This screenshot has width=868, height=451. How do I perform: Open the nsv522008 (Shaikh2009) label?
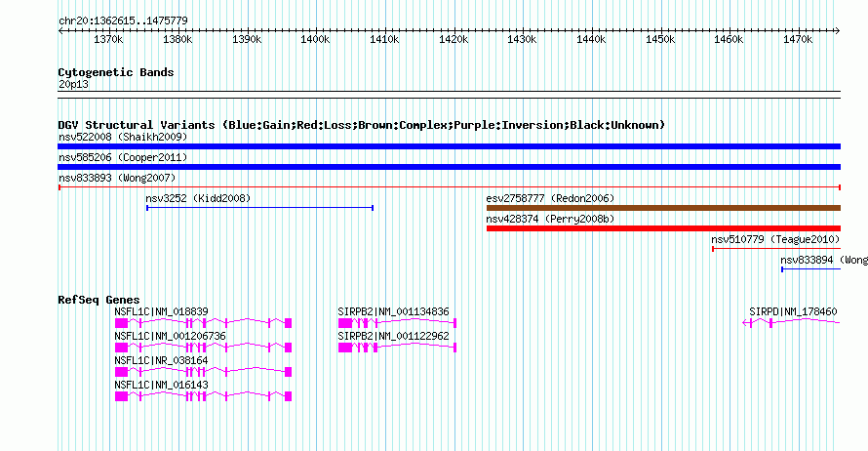click(123, 137)
